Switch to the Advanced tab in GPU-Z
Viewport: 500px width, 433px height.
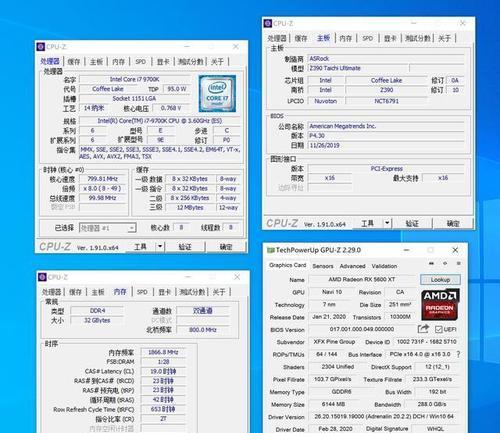click(x=352, y=266)
